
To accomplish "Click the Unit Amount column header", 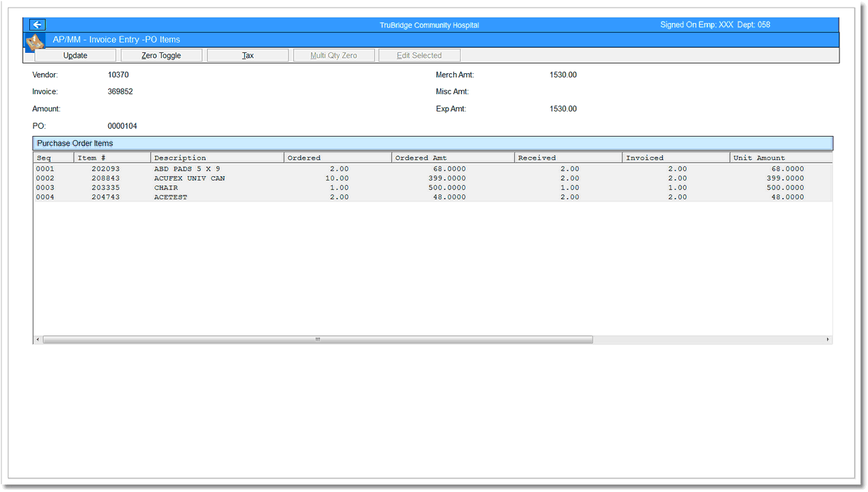I will [781, 157].
